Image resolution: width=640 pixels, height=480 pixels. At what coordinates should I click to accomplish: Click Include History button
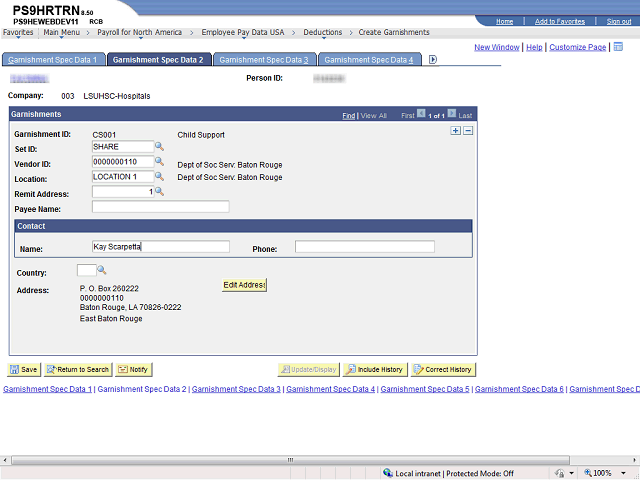(x=375, y=369)
